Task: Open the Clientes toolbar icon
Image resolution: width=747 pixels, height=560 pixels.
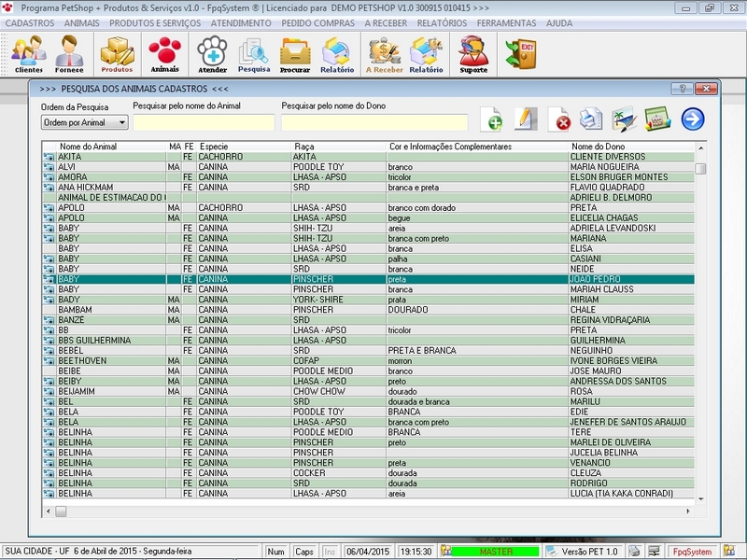Action: [x=28, y=54]
